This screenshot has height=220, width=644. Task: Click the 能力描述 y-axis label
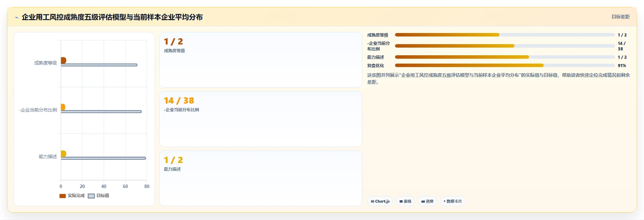coord(48,156)
